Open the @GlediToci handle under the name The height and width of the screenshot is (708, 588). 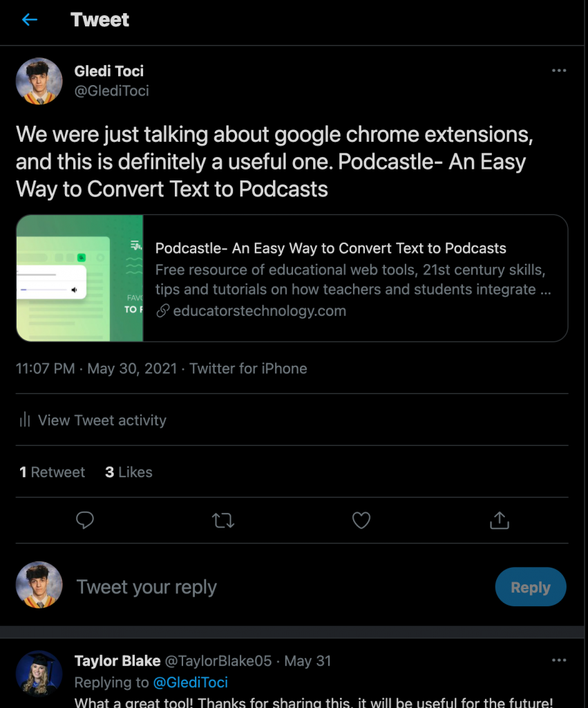[111, 91]
